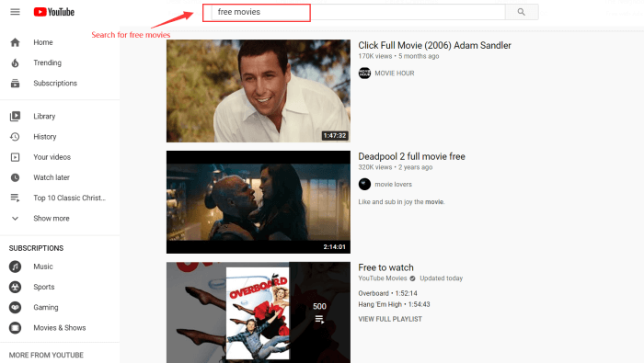Open YouTube Movies channel name
Screen dimensions: 644x363
coord(383,278)
